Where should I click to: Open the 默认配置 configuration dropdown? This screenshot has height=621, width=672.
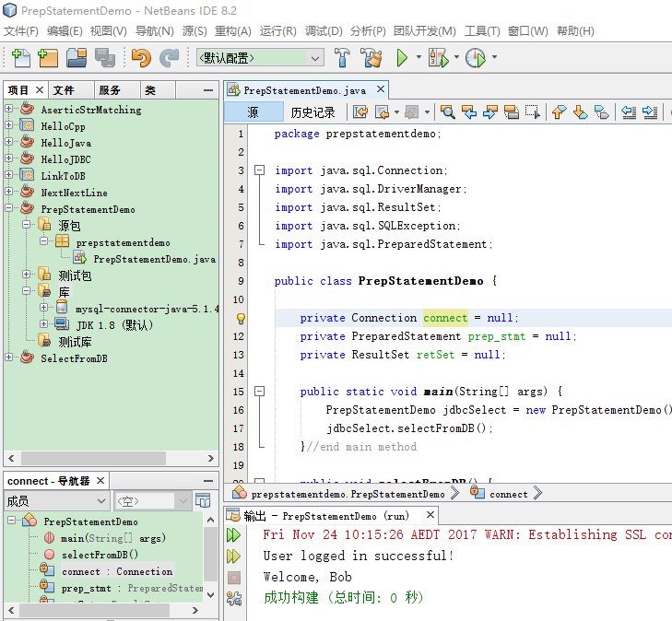tap(260, 58)
